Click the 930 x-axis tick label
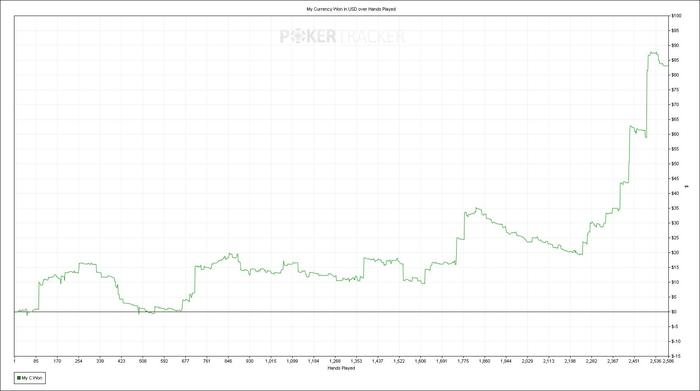 pyautogui.click(x=250, y=361)
